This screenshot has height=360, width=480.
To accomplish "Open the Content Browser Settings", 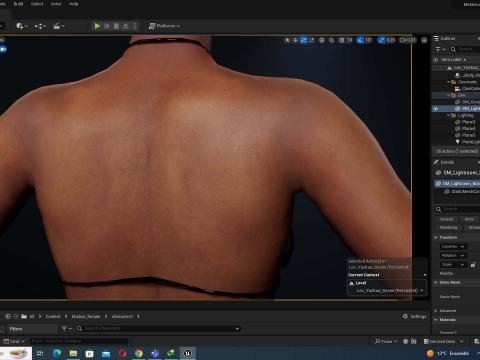I will click(414, 316).
